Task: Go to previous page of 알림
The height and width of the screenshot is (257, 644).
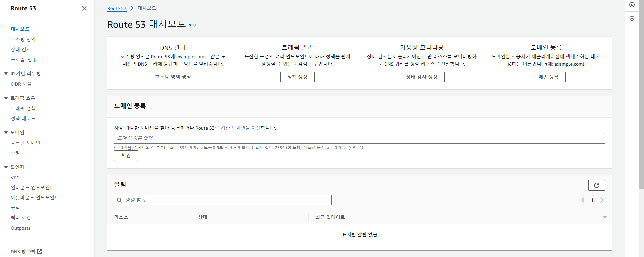Action: click(x=583, y=200)
